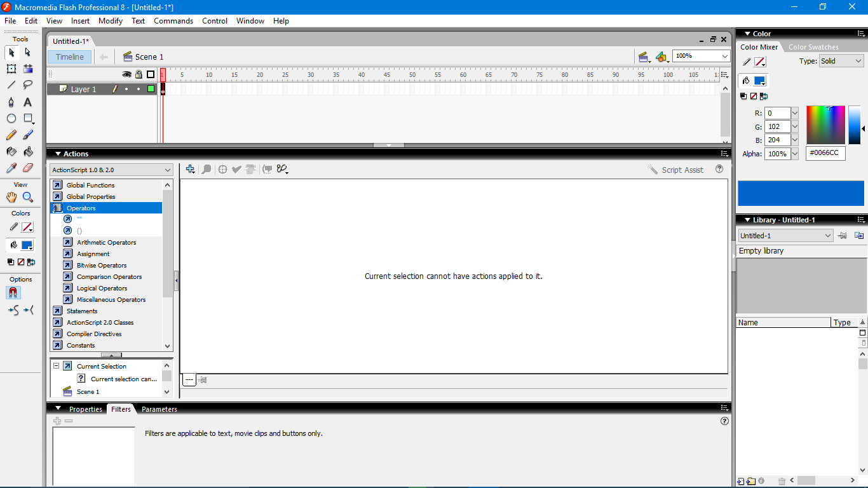Image resolution: width=868 pixels, height=488 pixels.
Task: Click Straighten option in Tools options
Action: [x=29, y=310]
